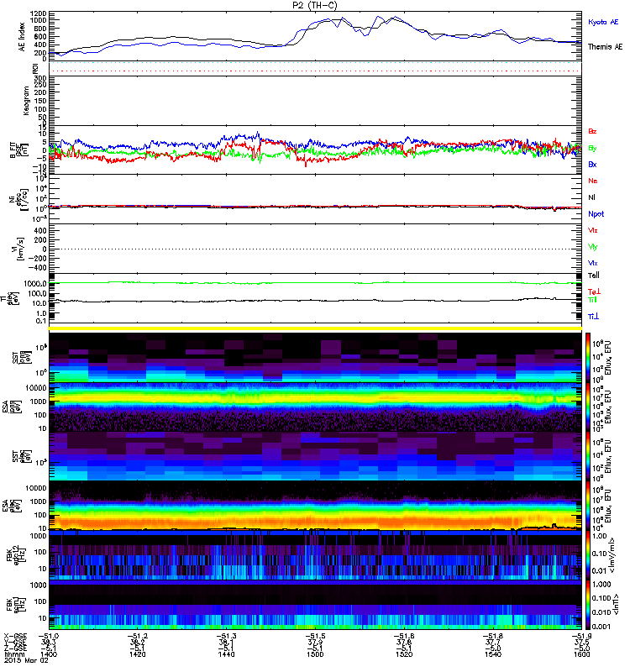Click the 1600 time tick label

(581, 654)
